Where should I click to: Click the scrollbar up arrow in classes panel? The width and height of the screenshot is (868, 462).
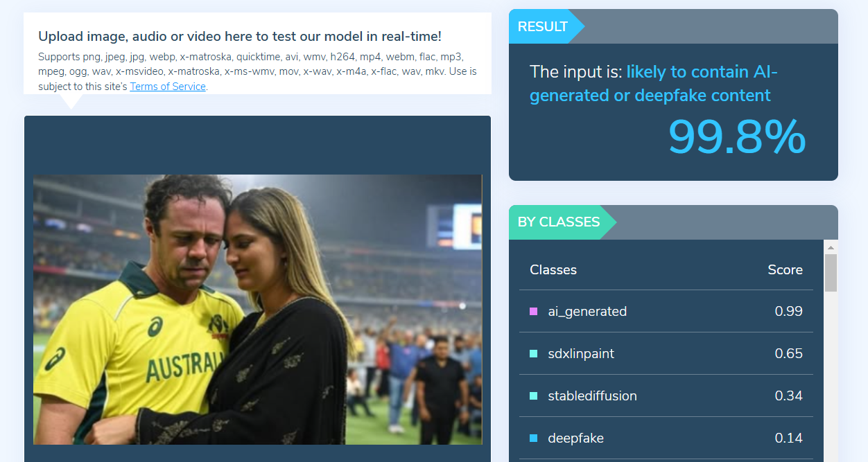(831, 247)
